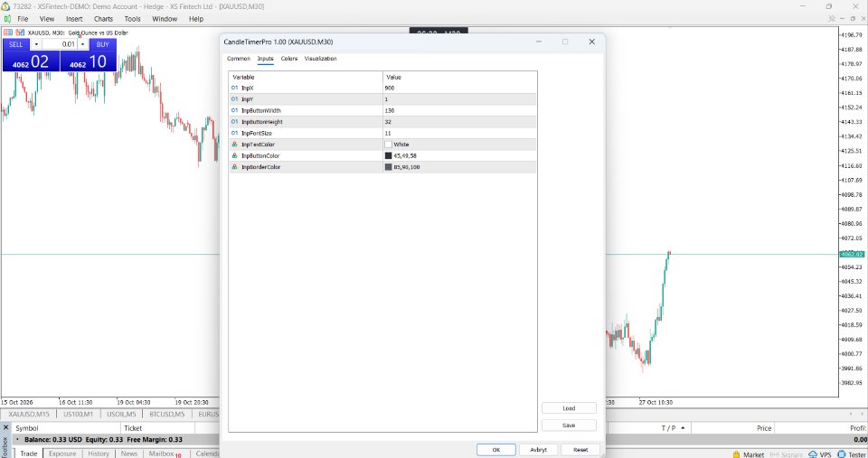Click the 4062 02 sell price tile
This screenshot has width=868, height=458.
click(x=31, y=61)
